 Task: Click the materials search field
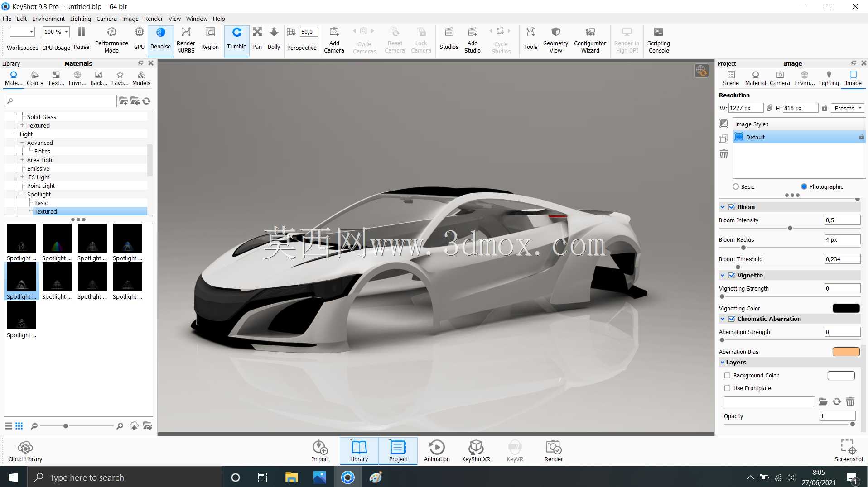tap(60, 101)
